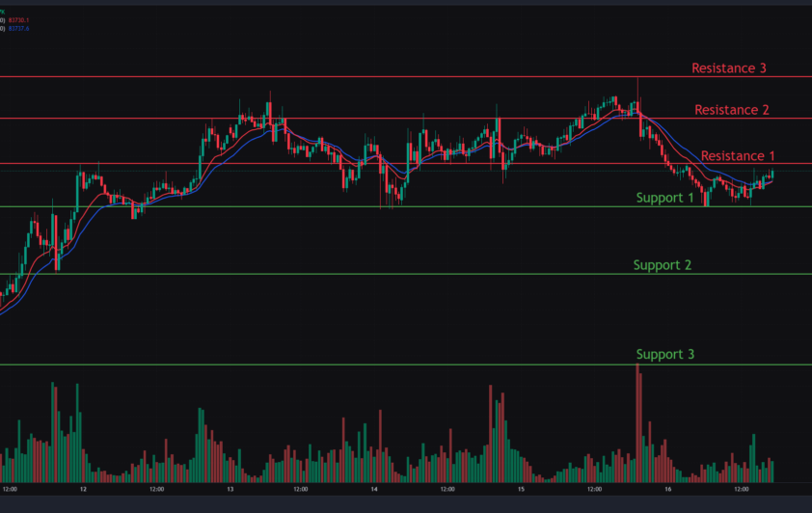812x513 pixels.
Task: Click the date label 13 on time axis
Action: (230, 489)
